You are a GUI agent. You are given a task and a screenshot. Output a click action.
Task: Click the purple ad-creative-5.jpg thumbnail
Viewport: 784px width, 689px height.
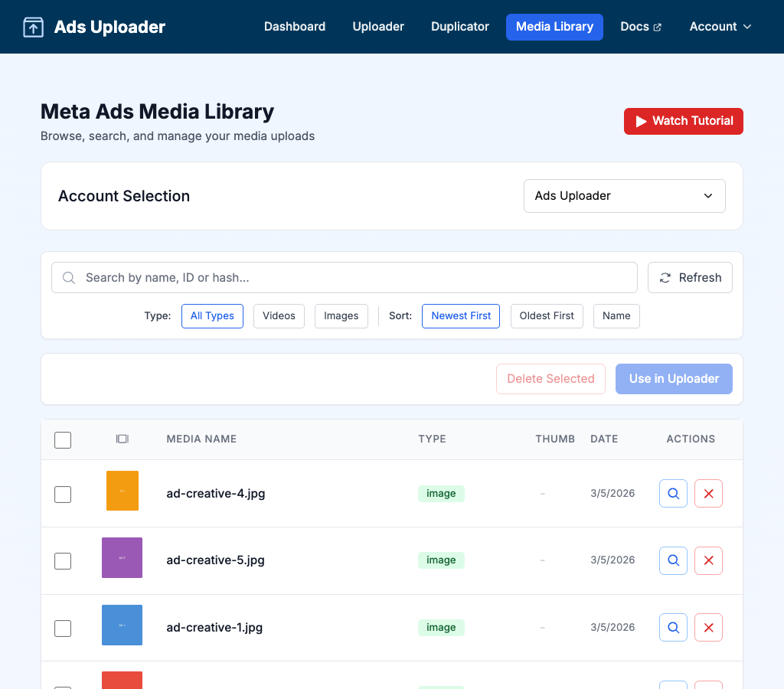coord(122,557)
